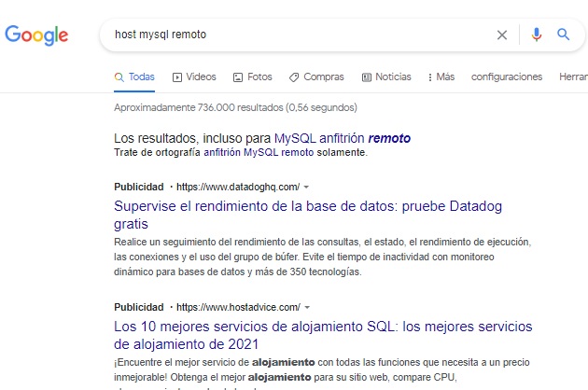Switch to the Videos tab
588x390 pixels.
point(194,77)
